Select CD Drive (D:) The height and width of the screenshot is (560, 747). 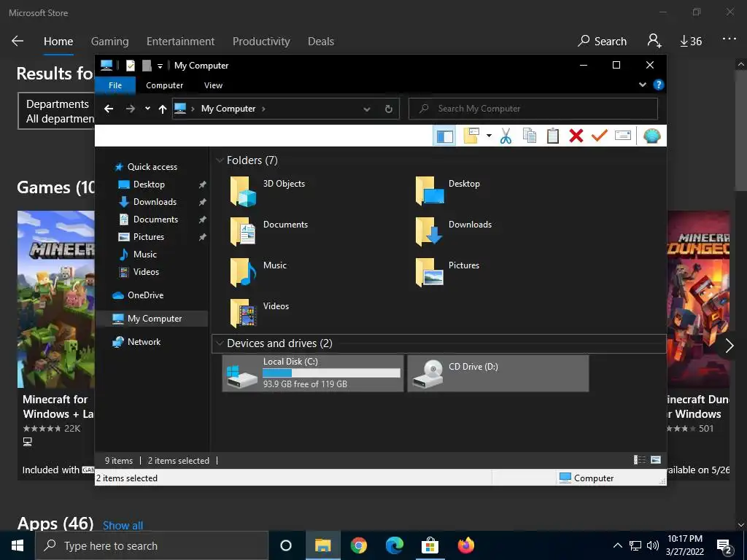(x=498, y=373)
